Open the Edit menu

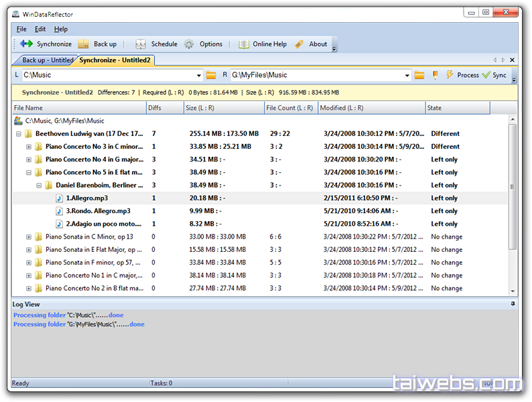tap(40, 29)
